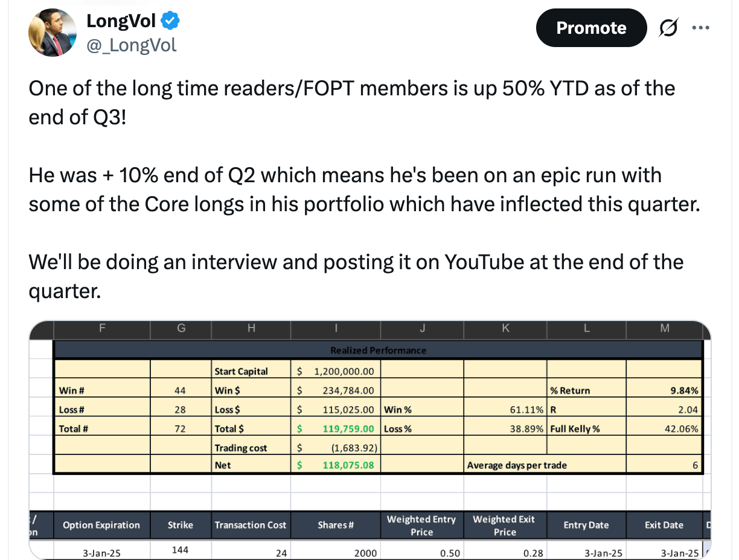Click the 9.84% return cell
The image size is (739, 560).
tap(664, 390)
